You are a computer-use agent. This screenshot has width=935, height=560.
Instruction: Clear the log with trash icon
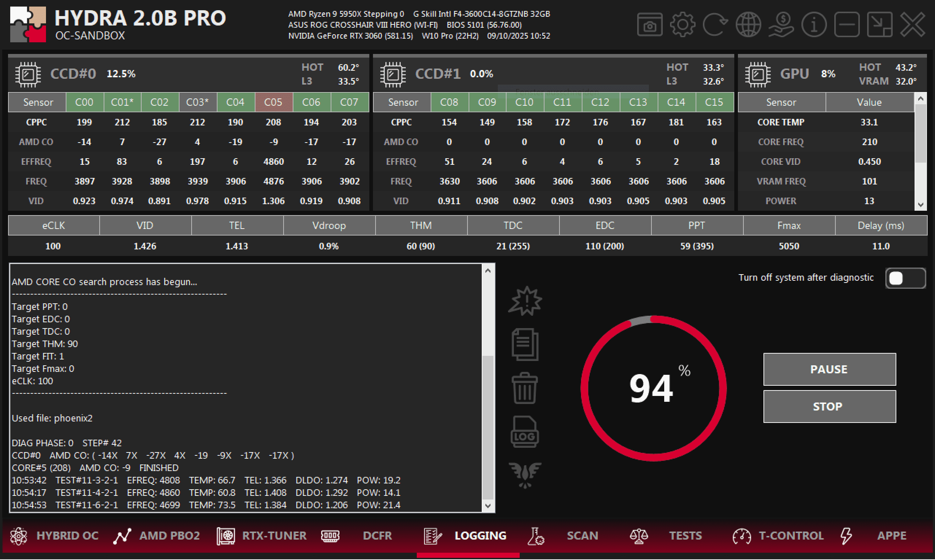(525, 388)
